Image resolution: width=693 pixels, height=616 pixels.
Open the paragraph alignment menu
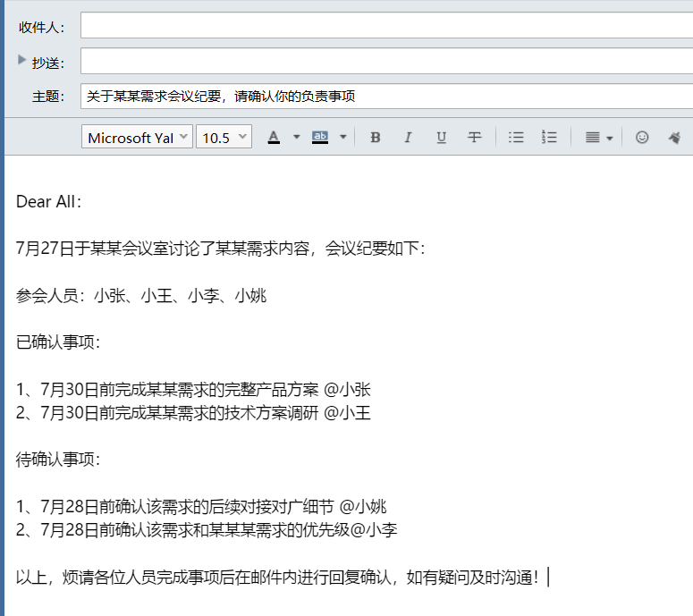[x=599, y=138]
